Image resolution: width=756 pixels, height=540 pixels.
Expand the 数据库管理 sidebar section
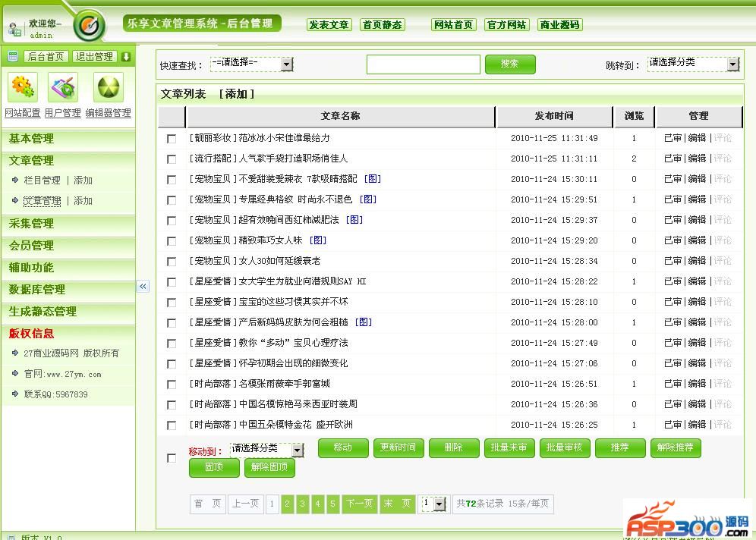(x=37, y=290)
